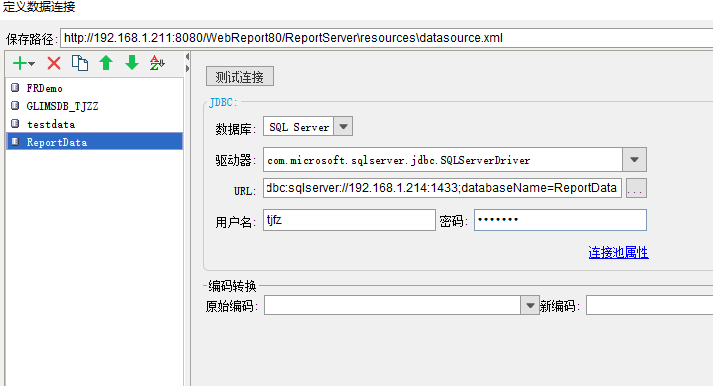This screenshot has width=713, height=386.
Task: Sort connections with the A-Z sort icon
Action: pos(157,63)
